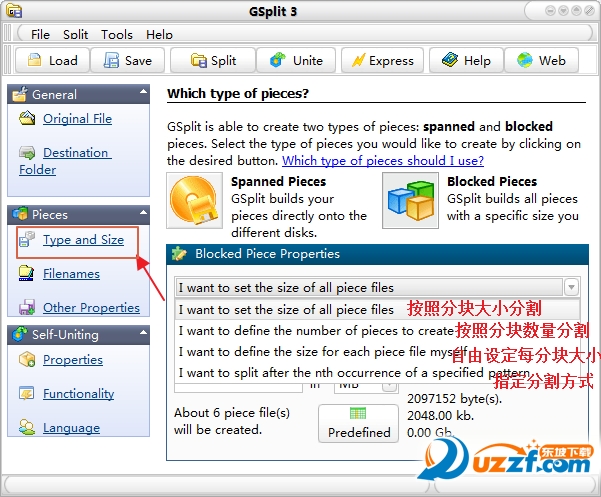Open Self-Uniting Properties link

[73, 359]
